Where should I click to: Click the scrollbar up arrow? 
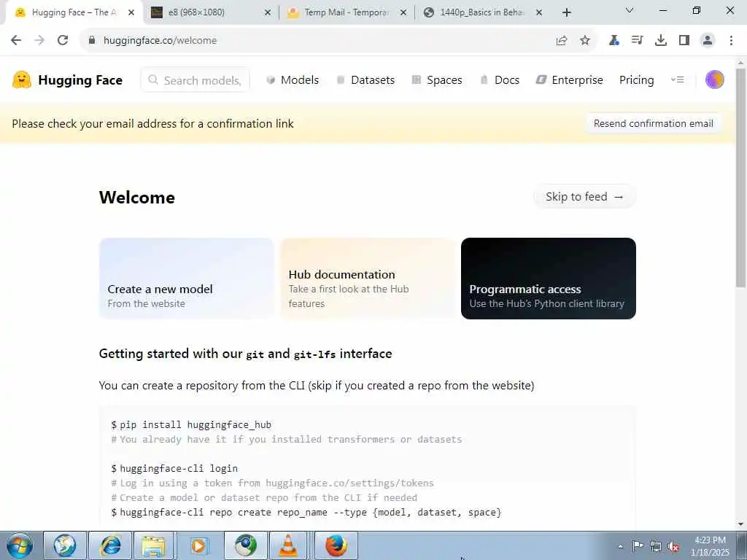[740, 63]
